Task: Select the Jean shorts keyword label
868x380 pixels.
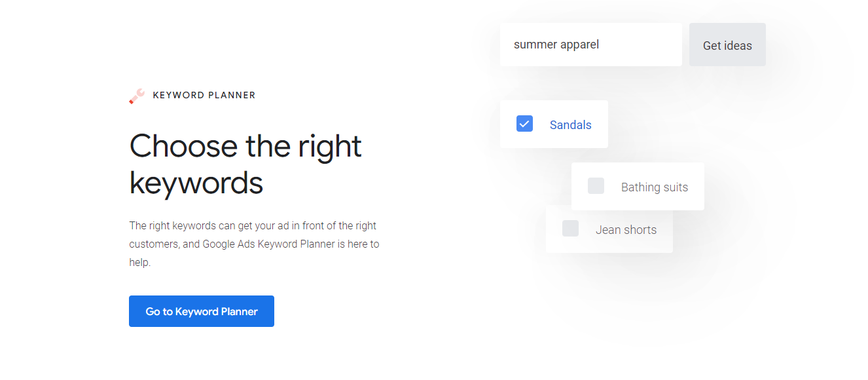Action: (626, 230)
